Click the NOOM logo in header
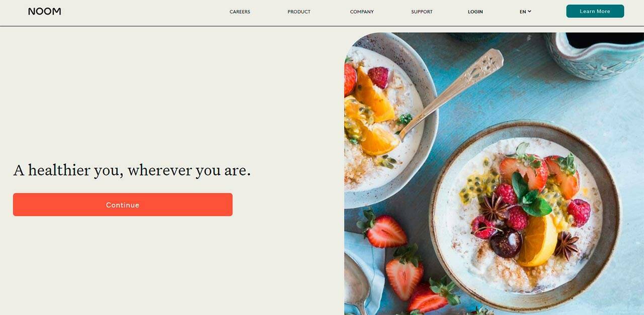The height and width of the screenshot is (315, 644). pos(44,11)
